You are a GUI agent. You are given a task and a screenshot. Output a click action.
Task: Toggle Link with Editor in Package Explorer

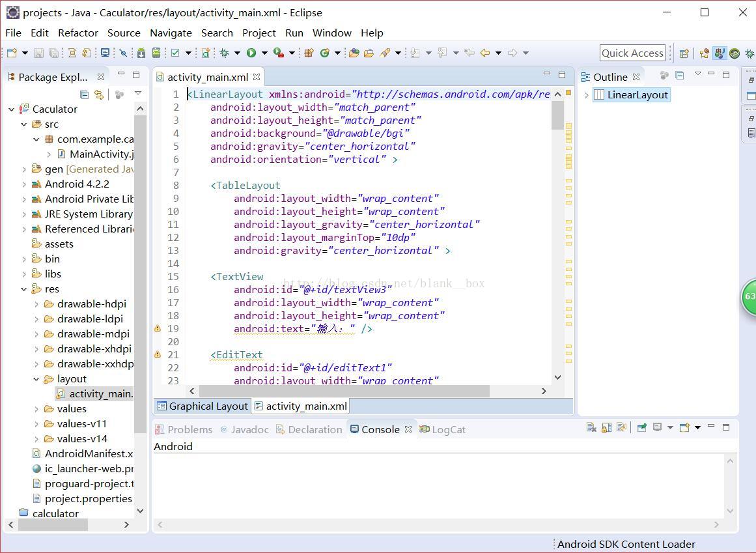[99, 94]
